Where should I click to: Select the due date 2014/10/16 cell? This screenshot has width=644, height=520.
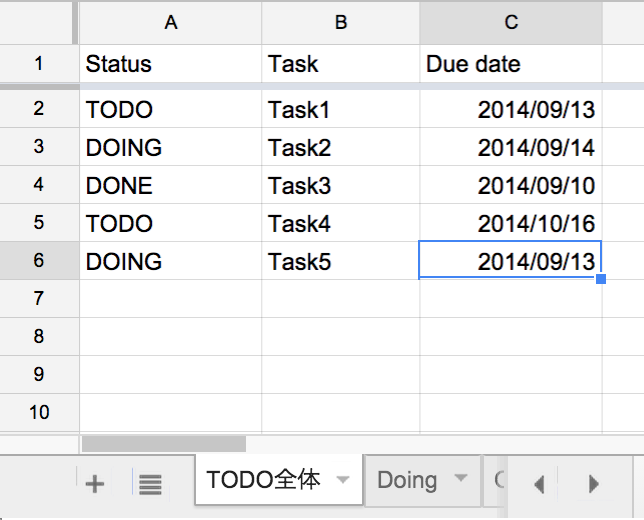coord(511,223)
